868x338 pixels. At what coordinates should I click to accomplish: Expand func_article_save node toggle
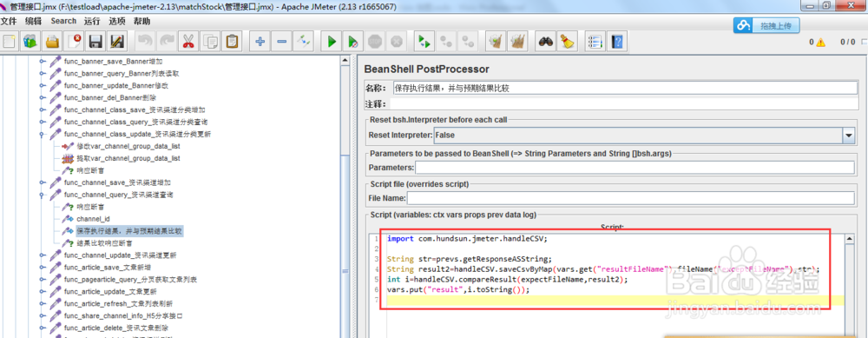click(x=42, y=267)
